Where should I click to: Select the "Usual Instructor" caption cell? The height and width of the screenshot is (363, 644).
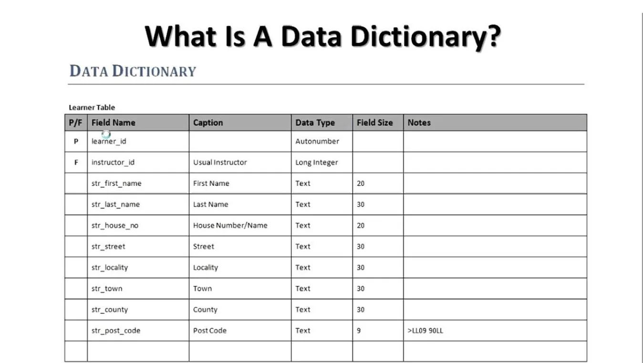[x=220, y=162]
